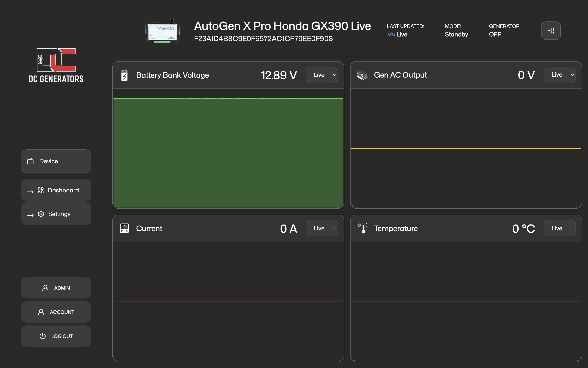This screenshot has height=368, width=588.
Task: Click the Battery Bank Voltage title
Action: click(173, 75)
